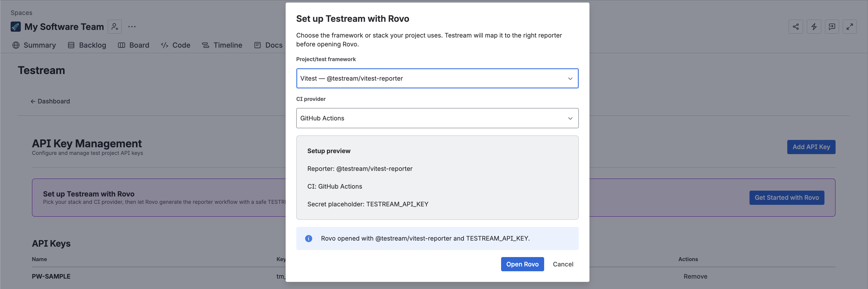Click the info icon in Rovo message
The height and width of the screenshot is (289, 868).
308,238
